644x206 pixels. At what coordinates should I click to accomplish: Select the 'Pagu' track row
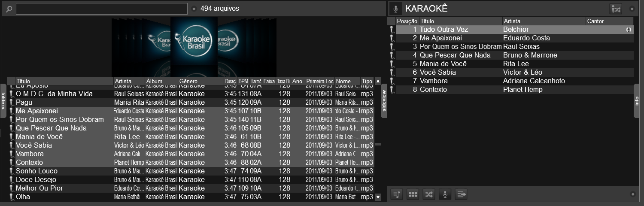pos(191,103)
